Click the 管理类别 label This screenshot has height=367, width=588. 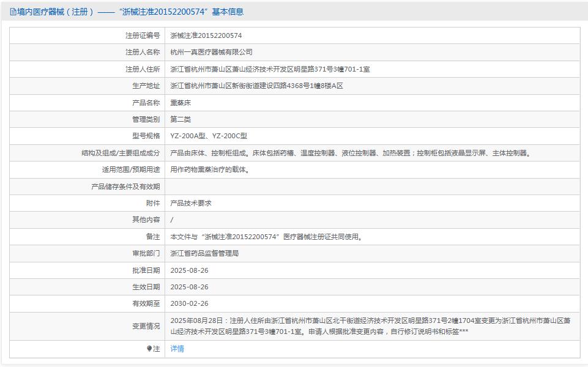[146, 119]
